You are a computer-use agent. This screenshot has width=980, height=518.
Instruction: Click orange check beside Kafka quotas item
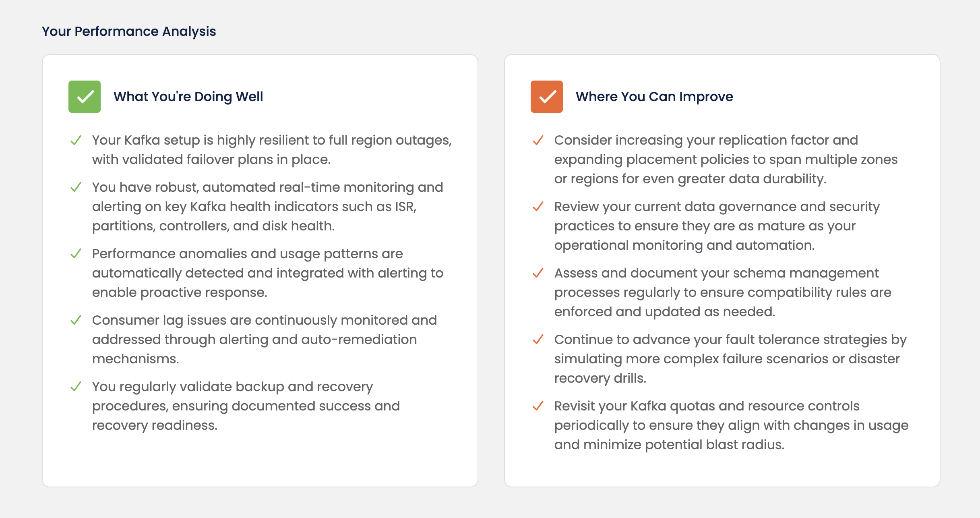click(x=538, y=406)
